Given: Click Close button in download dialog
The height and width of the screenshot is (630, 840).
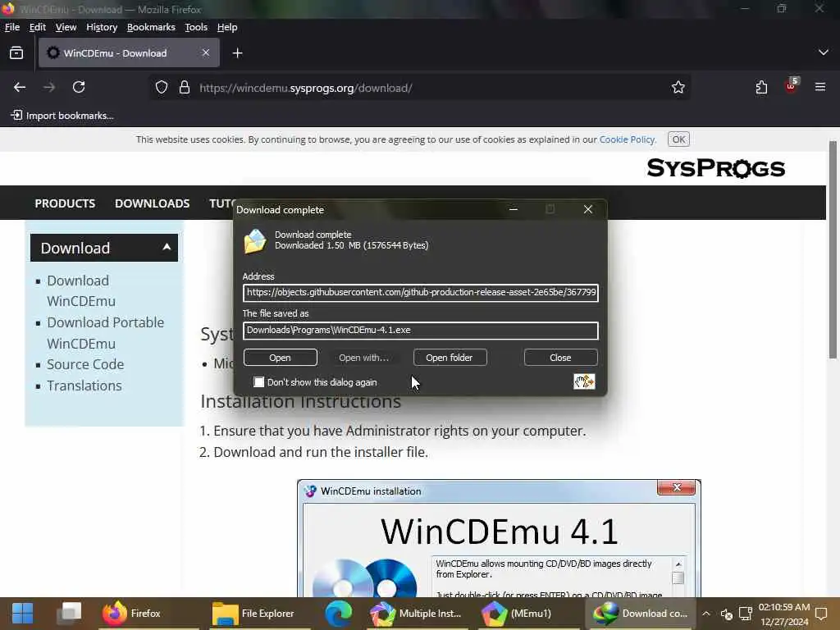Looking at the screenshot, I should pos(560,358).
